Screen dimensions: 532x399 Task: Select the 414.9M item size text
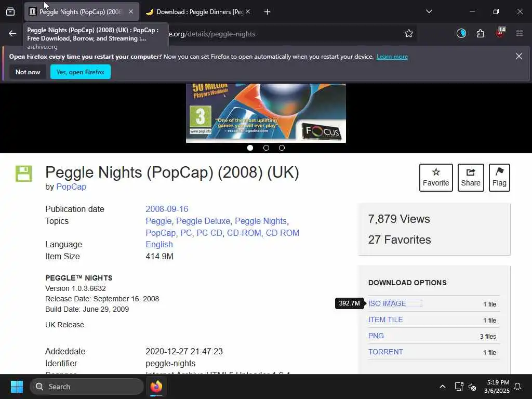[x=159, y=257]
